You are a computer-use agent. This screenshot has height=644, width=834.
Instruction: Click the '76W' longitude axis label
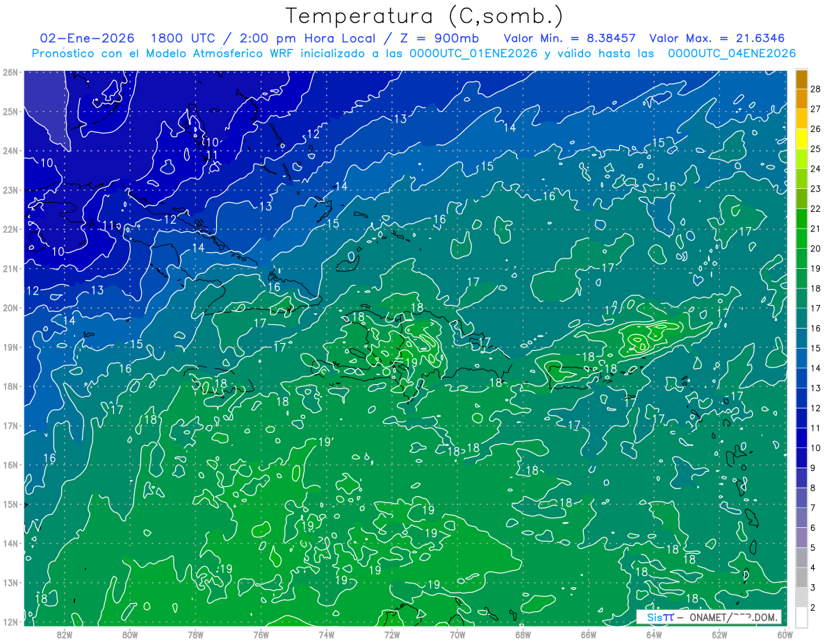tap(261, 634)
